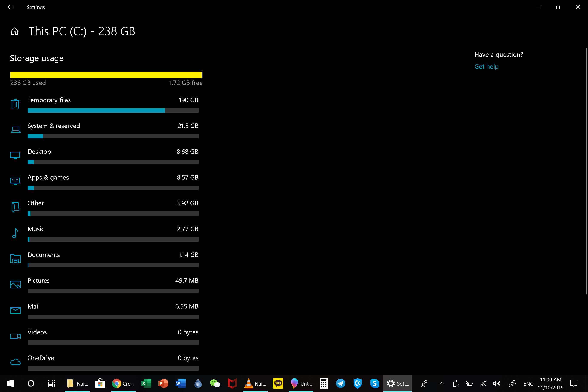The image size is (588, 392).
Task: Select the Music note icon
Action: coord(15,233)
